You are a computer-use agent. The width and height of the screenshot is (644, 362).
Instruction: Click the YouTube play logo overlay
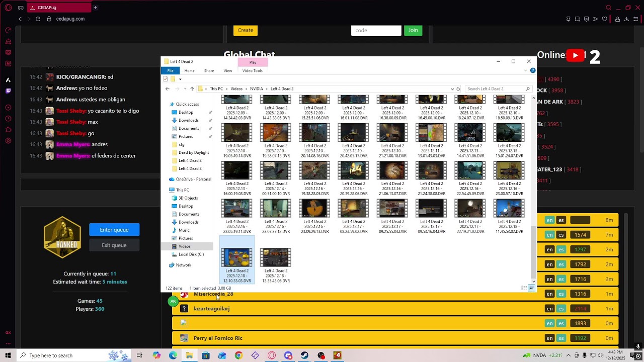pos(575,56)
